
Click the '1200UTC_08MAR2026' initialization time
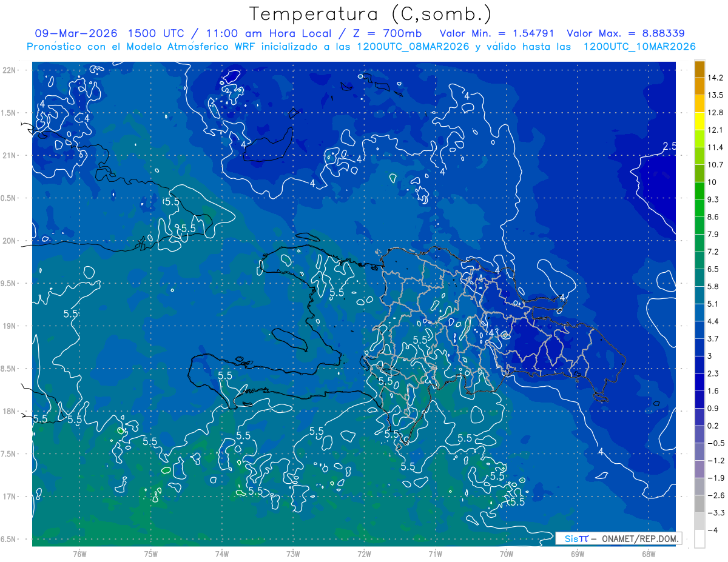coord(414,47)
